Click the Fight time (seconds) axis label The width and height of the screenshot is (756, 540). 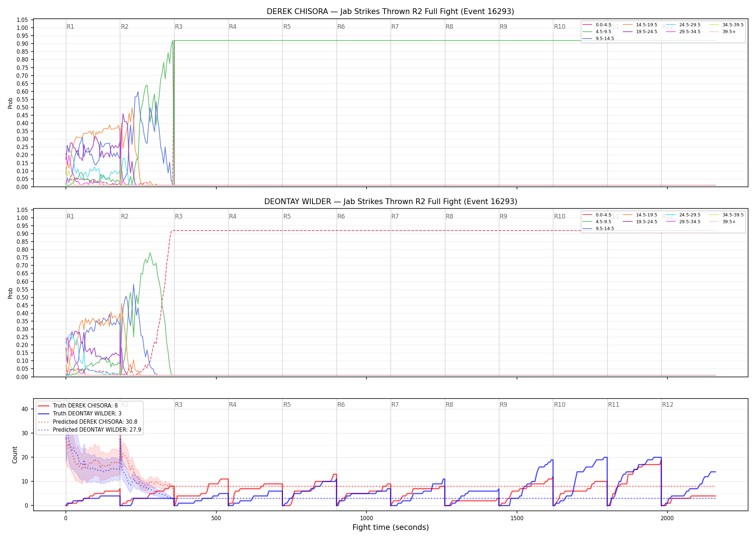[391, 527]
